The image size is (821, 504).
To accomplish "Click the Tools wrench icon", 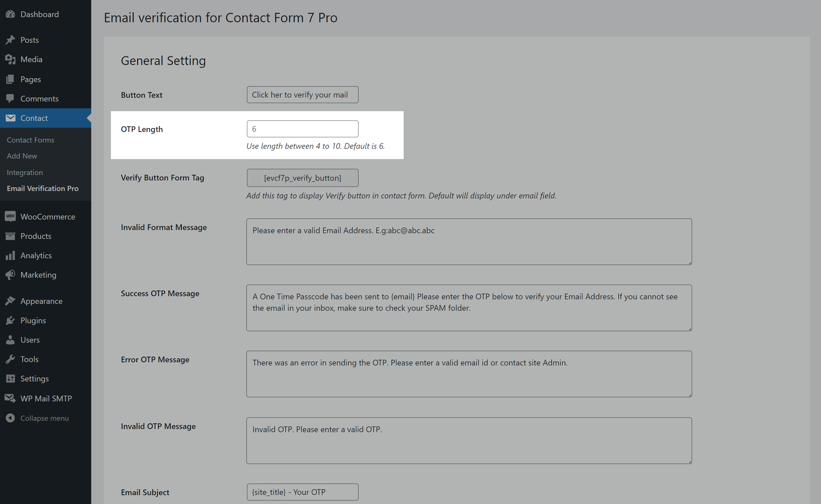I will click(x=10, y=359).
